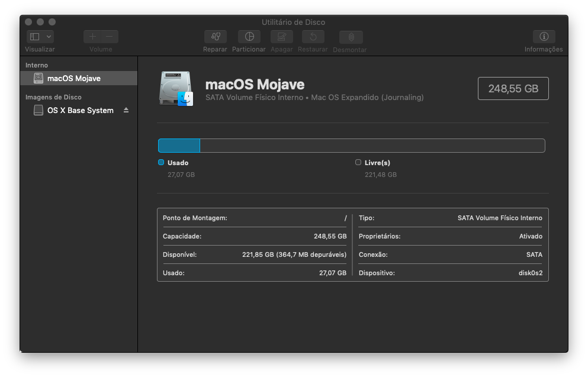Click the OS X Base System drive icon
Screen dimensions: 588x377
(38, 110)
